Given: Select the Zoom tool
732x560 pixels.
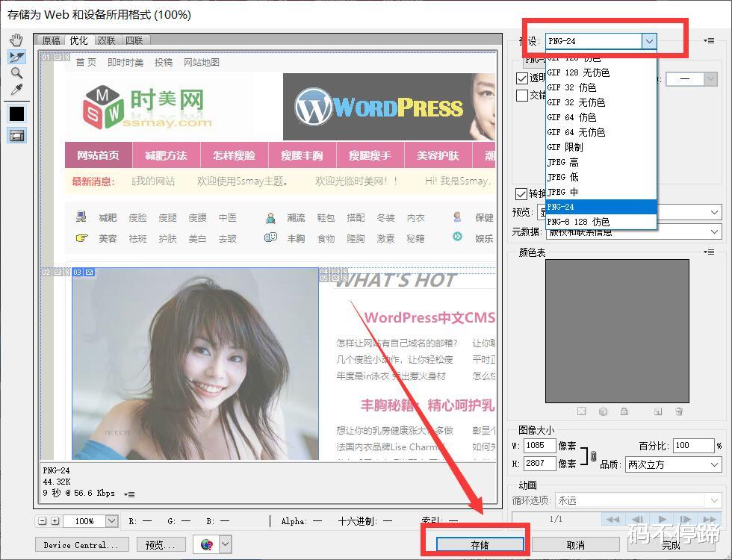Looking at the screenshot, I should (x=16, y=73).
